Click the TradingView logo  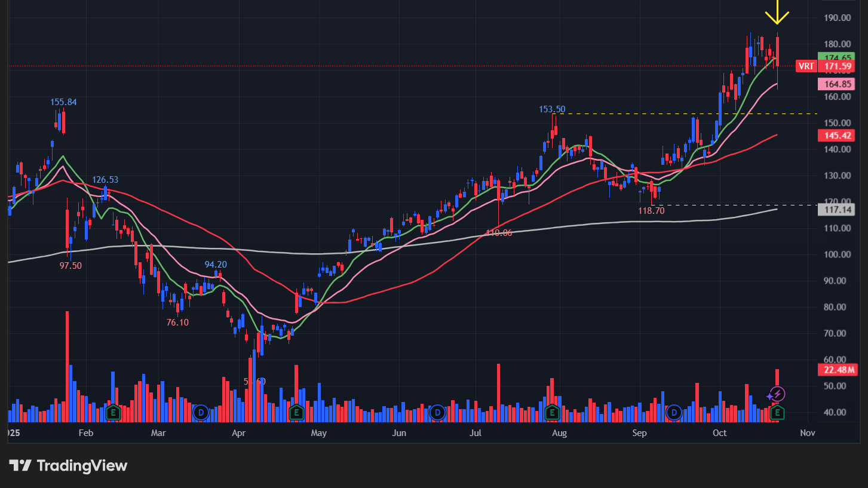point(68,465)
